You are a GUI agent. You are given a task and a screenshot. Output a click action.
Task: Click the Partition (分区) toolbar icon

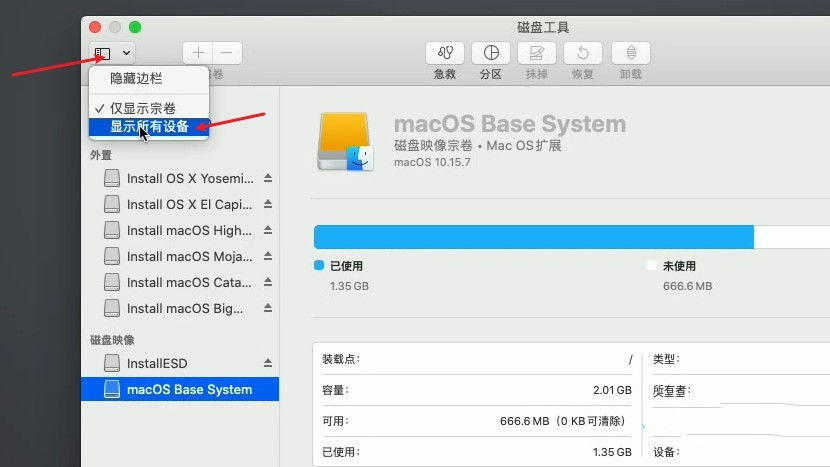tap(491, 53)
